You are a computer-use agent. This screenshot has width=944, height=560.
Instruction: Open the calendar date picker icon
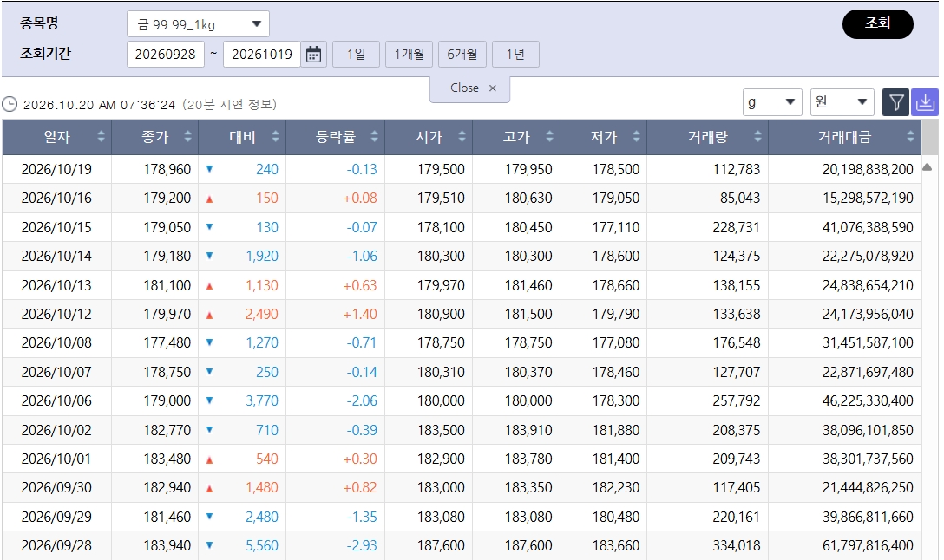pyautogui.click(x=313, y=54)
